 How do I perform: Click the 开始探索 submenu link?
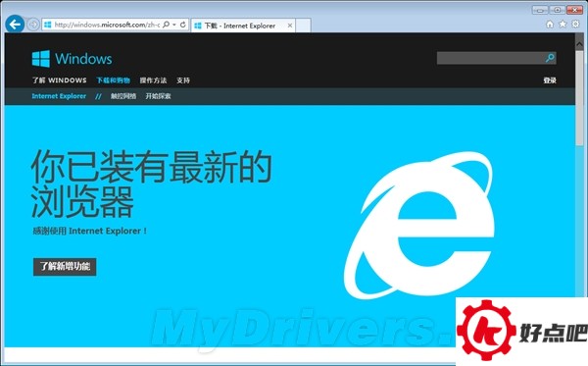click(x=158, y=96)
